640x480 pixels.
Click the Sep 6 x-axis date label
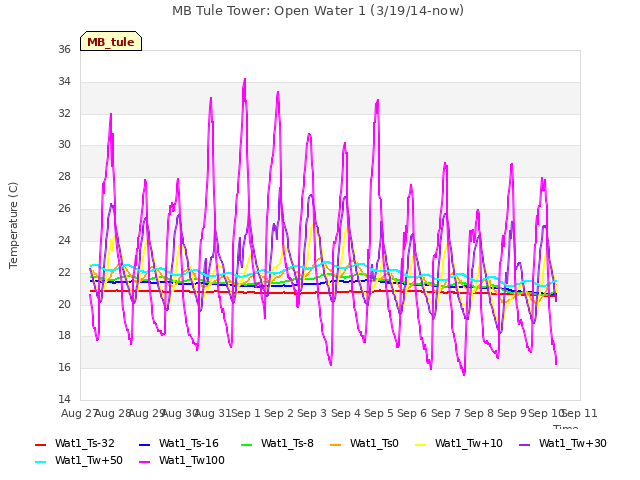412,413
